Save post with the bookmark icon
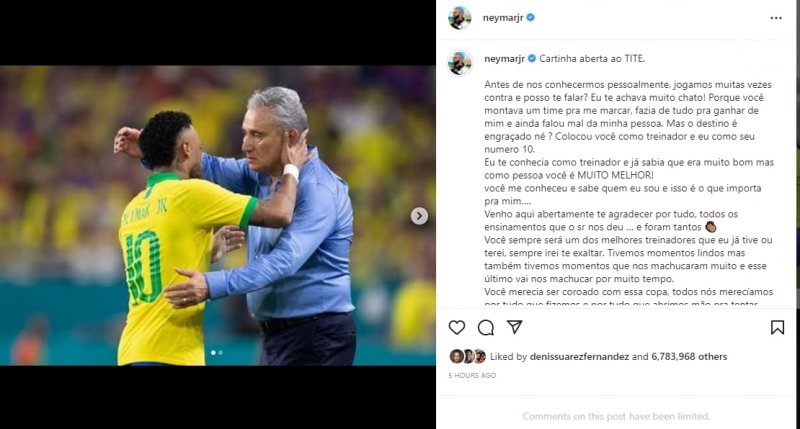This screenshot has height=429, width=800. tap(777, 327)
